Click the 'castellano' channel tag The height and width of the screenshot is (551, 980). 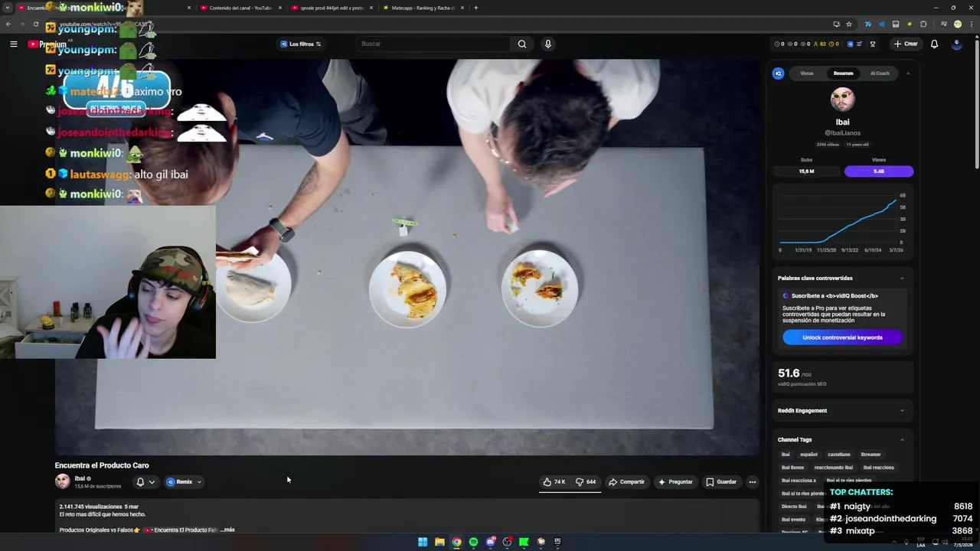pos(839,455)
